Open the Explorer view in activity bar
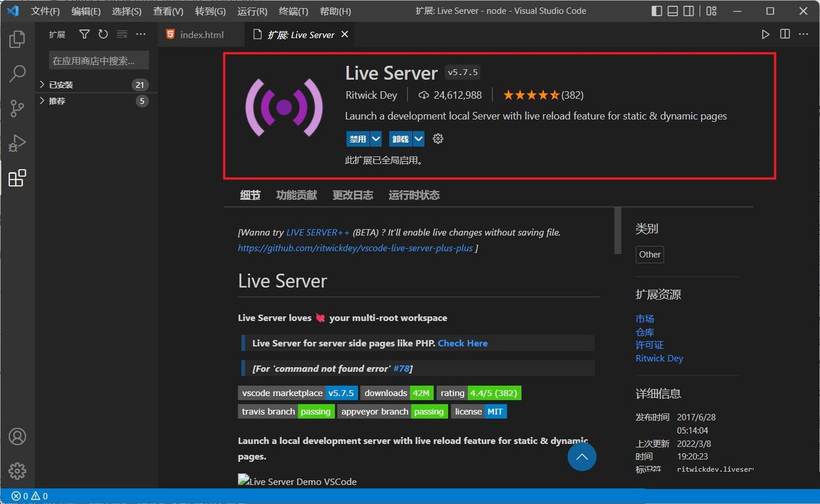The image size is (820, 504). pos(17,39)
